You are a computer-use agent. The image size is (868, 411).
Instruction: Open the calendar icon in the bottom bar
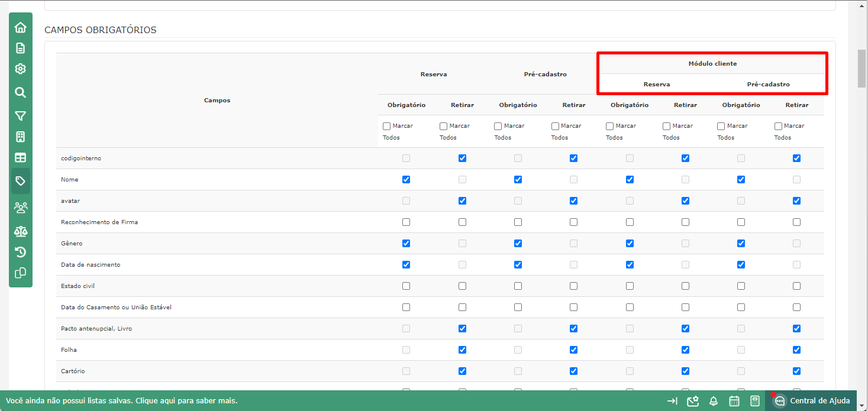click(734, 401)
